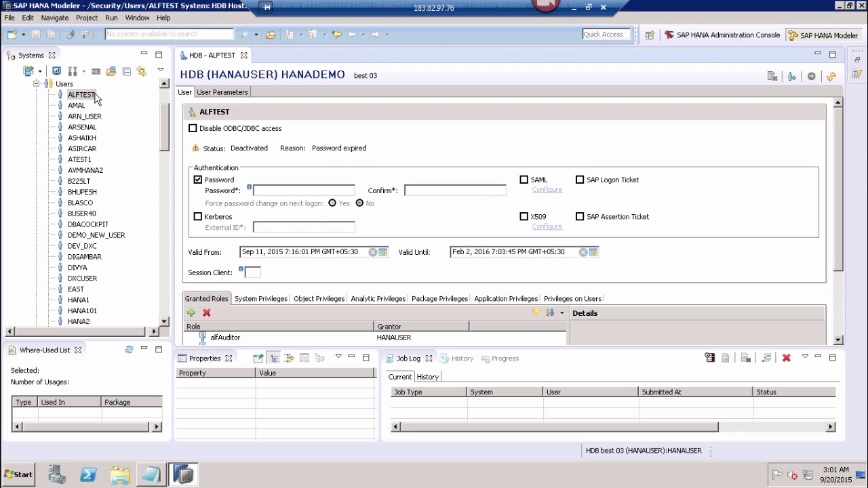Switch to History tab in Job Log

point(427,377)
